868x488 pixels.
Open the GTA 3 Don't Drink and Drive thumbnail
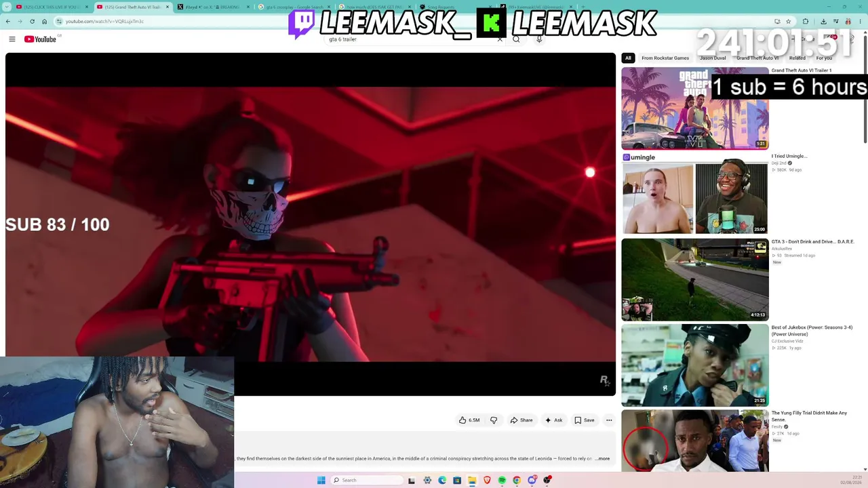pos(695,280)
